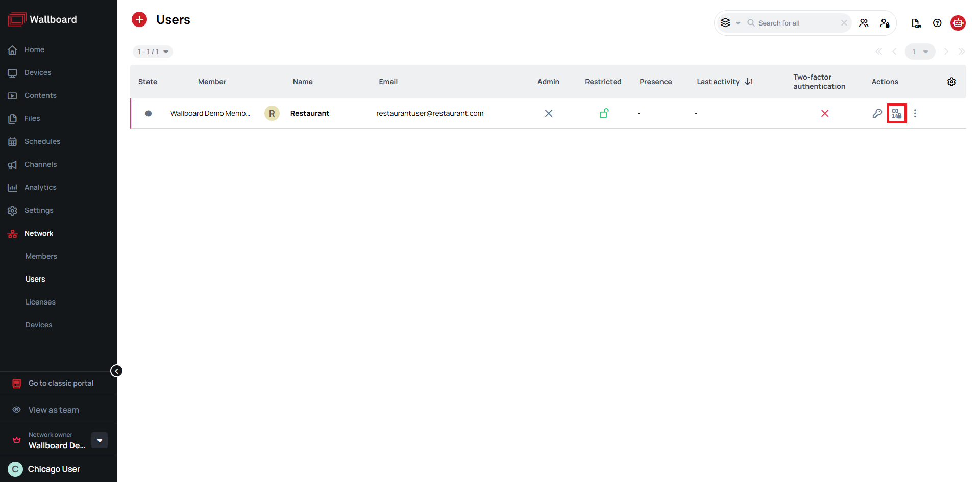
Task: Export the user list as CSV
Action: [916, 23]
